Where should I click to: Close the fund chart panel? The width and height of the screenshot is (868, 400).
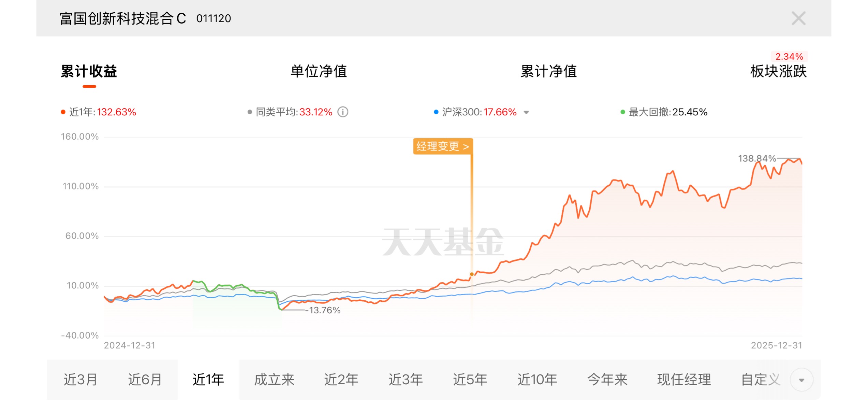[x=798, y=18]
